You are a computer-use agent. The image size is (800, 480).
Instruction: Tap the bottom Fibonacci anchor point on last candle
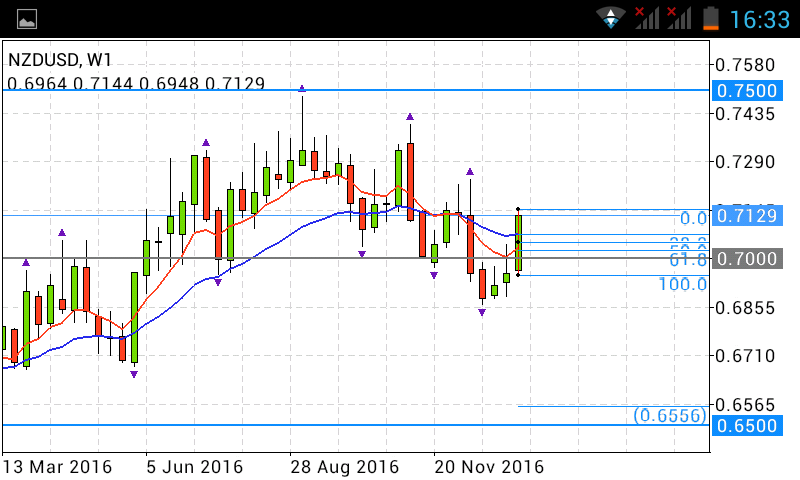[518, 275]
